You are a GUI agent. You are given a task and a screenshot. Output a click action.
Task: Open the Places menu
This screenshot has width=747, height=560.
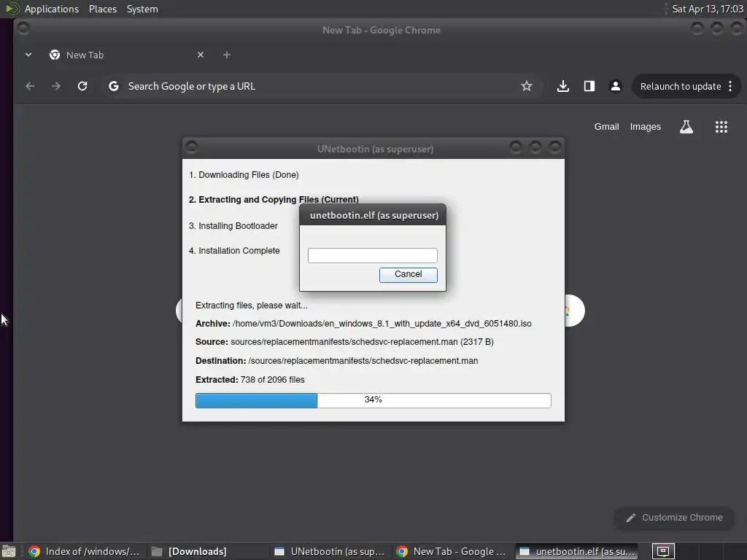point(103,9)
